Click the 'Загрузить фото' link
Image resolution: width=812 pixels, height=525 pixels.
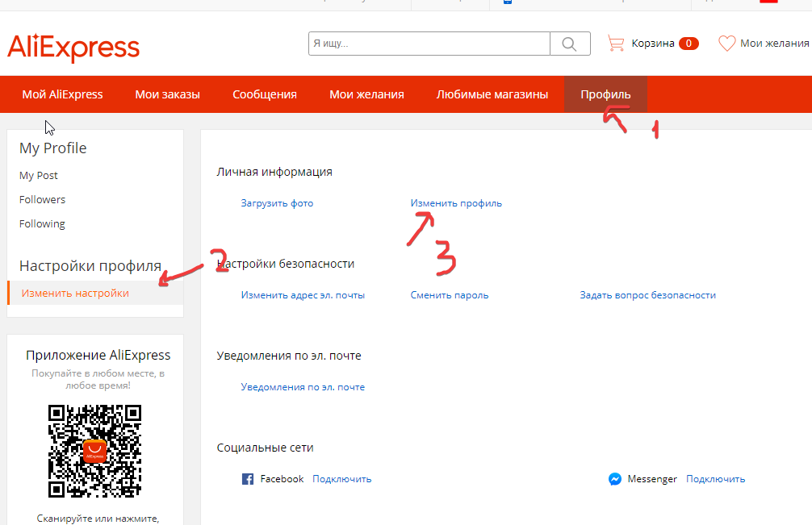click(x=277, y=203)
